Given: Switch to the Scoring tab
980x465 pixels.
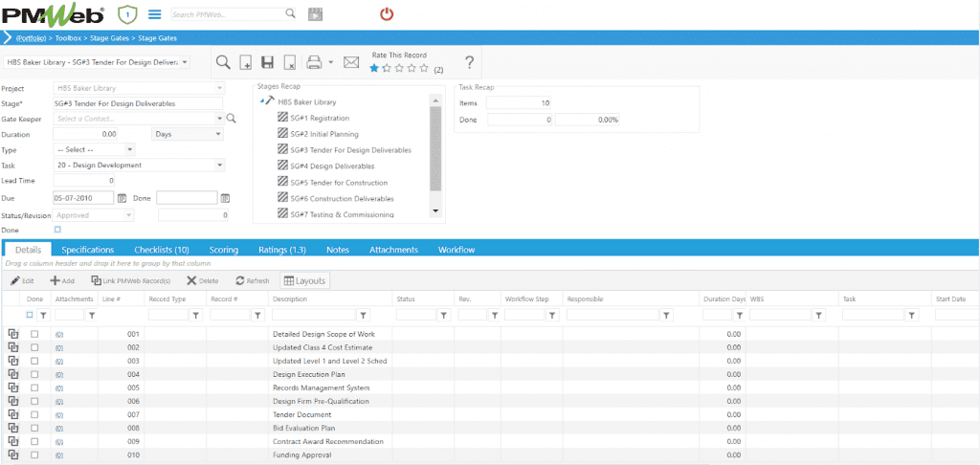Looking at the screenshot, I should tap(224, 250).
